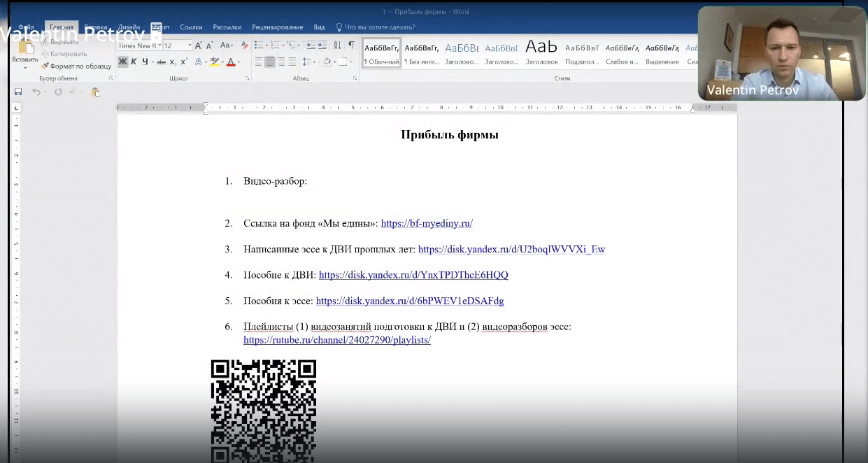The image size is (868, 463).
Task: Open the font size 12 dropdown
Action: (x=190, y=45)
